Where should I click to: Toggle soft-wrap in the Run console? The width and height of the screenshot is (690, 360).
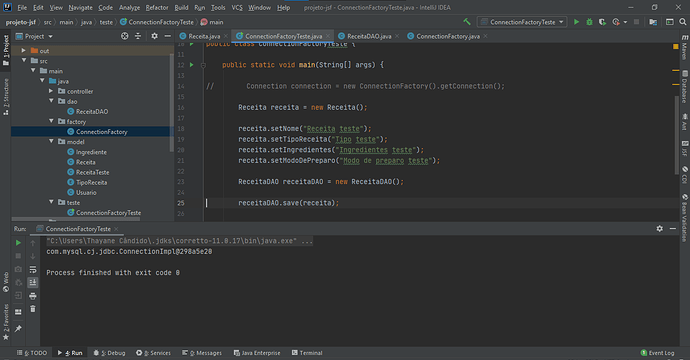tap(33, 269)
